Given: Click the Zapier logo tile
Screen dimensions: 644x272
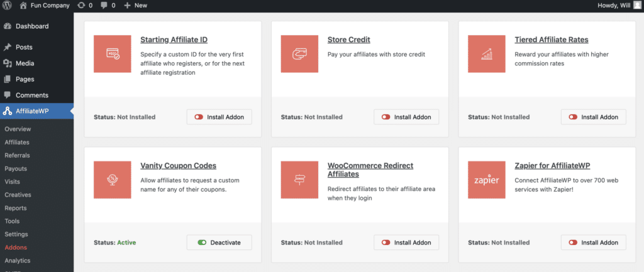Looking at the screenshot, I should (x=487, y=180).
